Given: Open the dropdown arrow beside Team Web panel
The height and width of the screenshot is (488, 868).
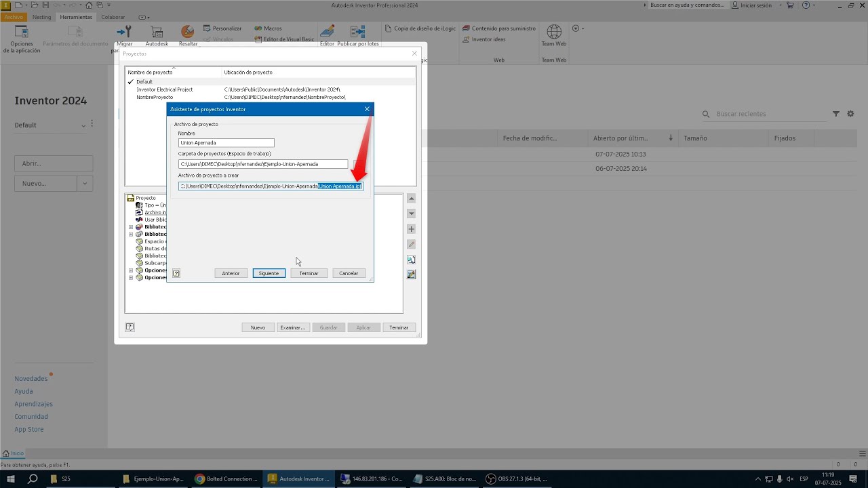Looking at the screenshot, I should point(578,28).
